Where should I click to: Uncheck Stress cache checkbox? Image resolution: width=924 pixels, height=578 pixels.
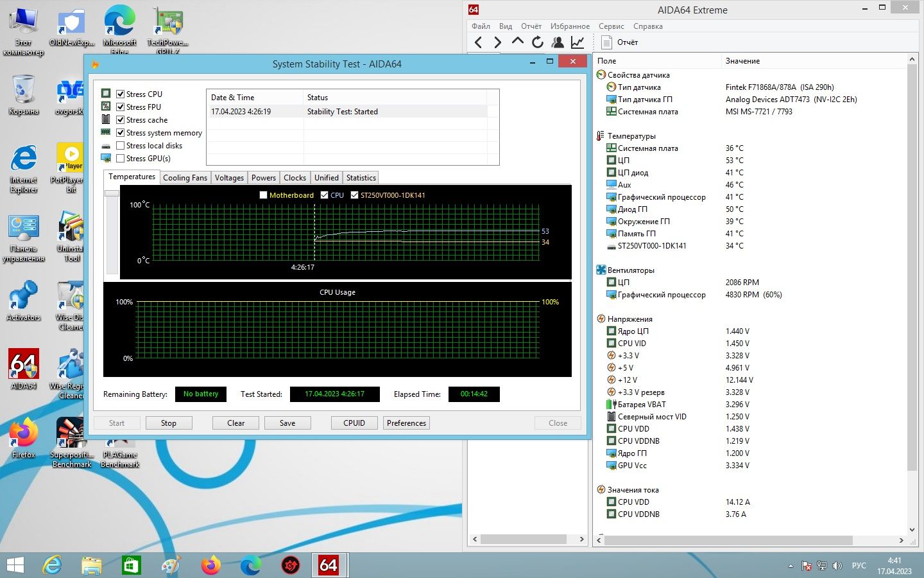[120, 120]
